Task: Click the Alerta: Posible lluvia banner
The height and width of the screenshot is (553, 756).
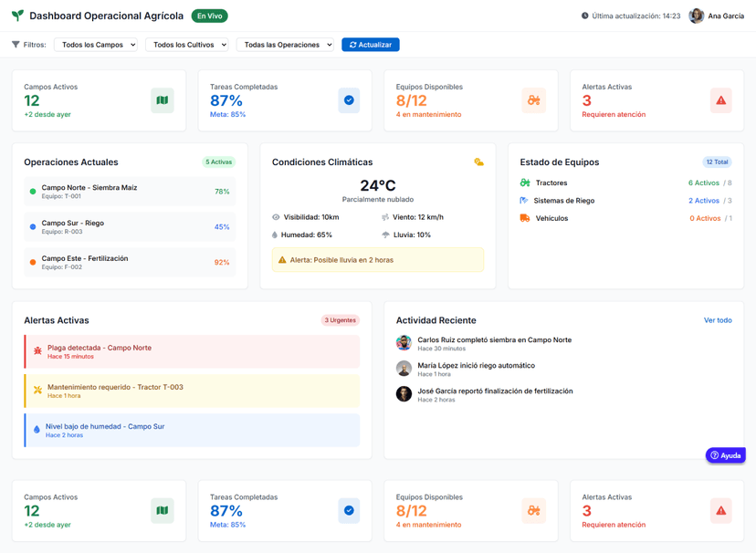Action: coord(377,260)
